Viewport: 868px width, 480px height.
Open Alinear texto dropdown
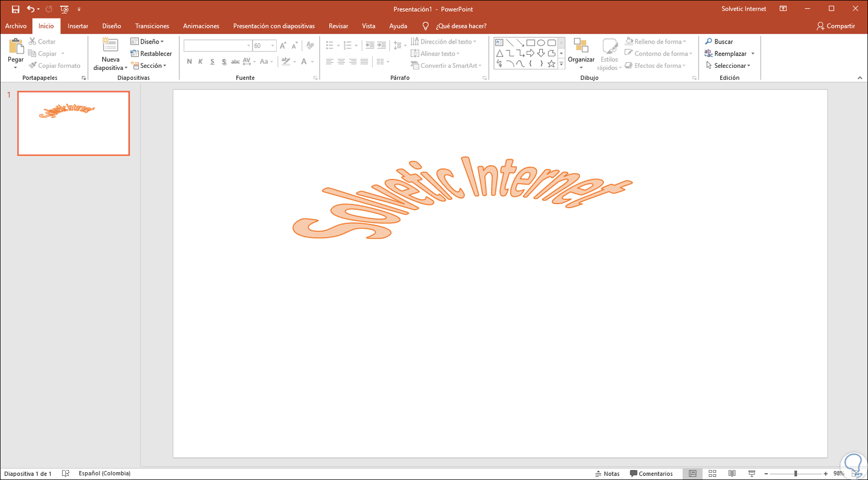tap(435, 54)
